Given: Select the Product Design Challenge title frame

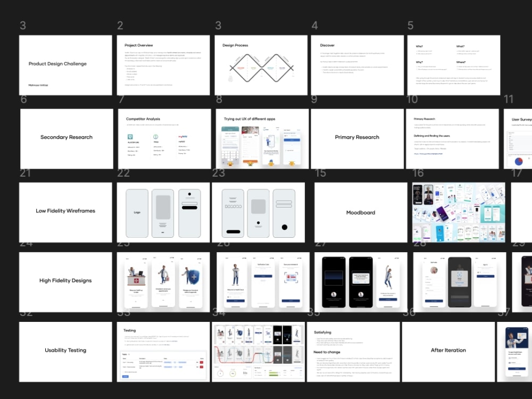Looking at the screenshot, I should coord(65,65).
